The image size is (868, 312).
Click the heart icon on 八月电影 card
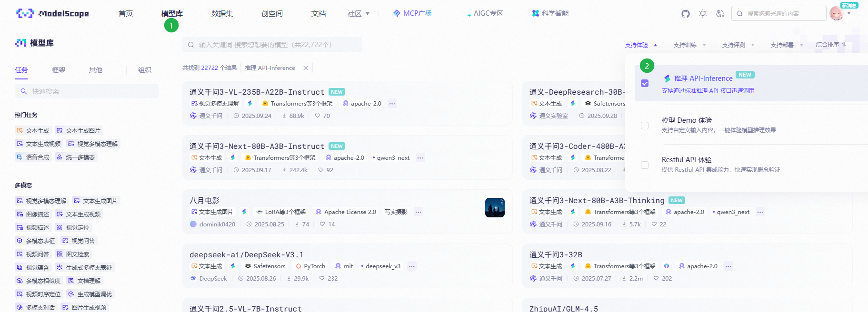point(322,224)
